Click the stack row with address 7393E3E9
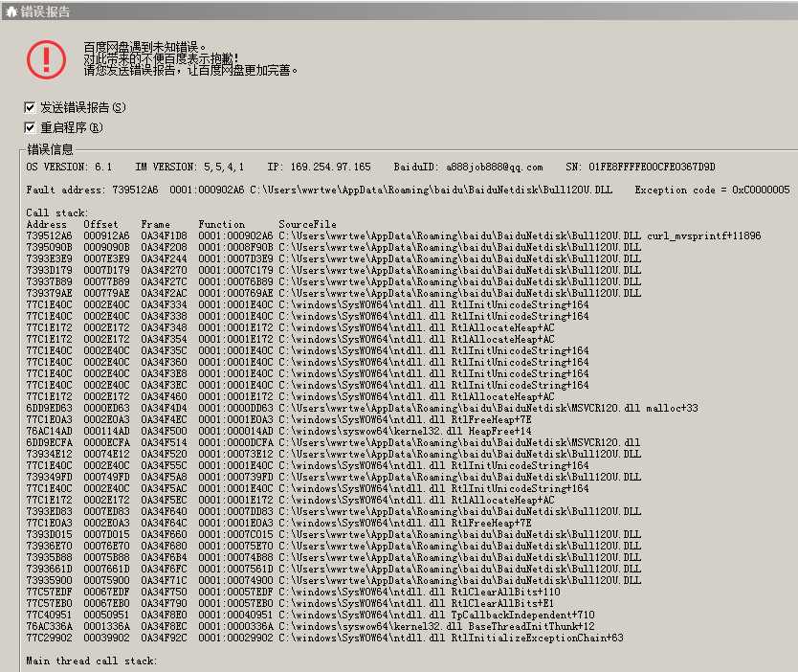798x672 pixels. (334, 258)
